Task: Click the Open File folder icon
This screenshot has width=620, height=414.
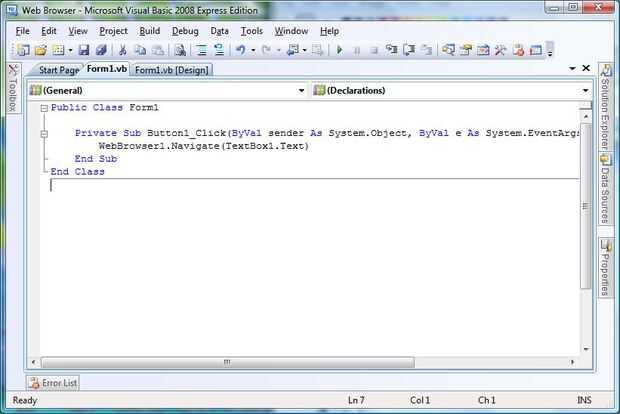Action: (x=41, y=50)
